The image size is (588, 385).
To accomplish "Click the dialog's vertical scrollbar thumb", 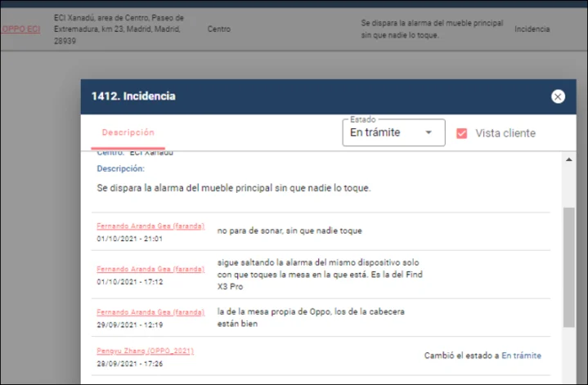I will (x=569, y=266).
